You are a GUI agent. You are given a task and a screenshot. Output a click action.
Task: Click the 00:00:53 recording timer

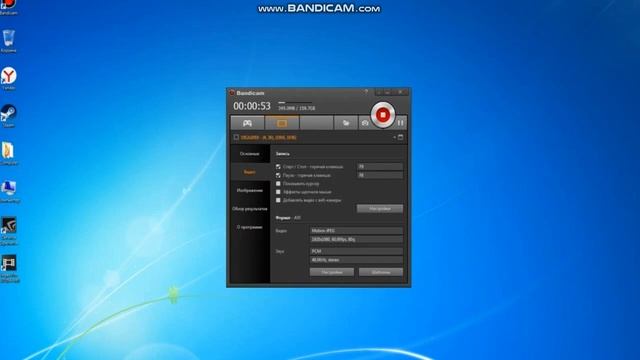(x=252, y=106)
